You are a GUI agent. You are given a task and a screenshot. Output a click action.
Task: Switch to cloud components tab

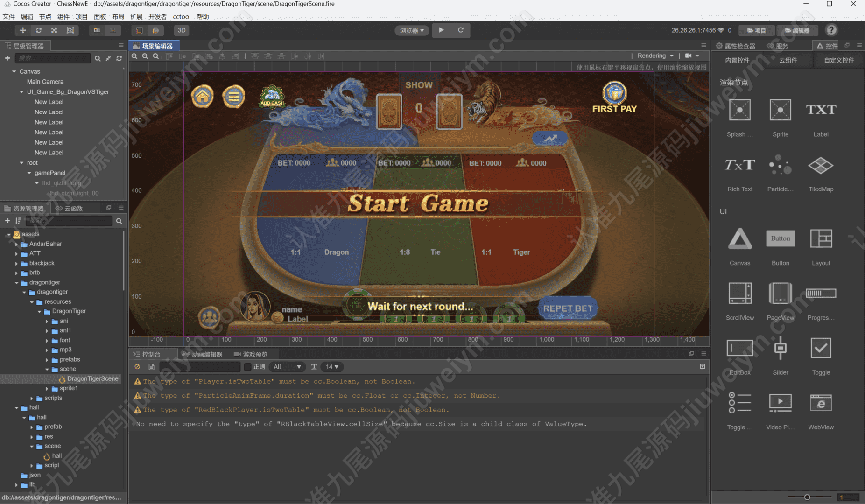click(x=788, y=60)
